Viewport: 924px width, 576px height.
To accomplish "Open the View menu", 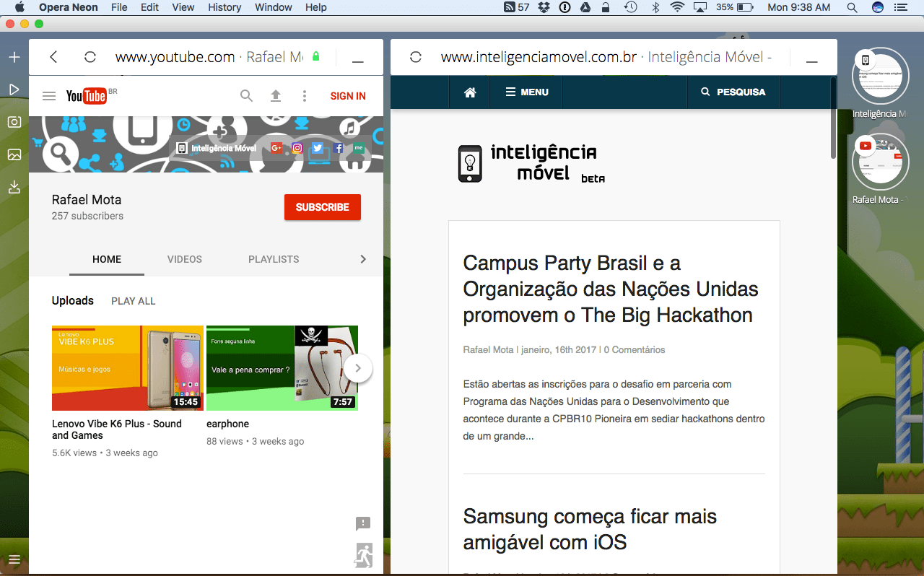I will pos(183,7).
